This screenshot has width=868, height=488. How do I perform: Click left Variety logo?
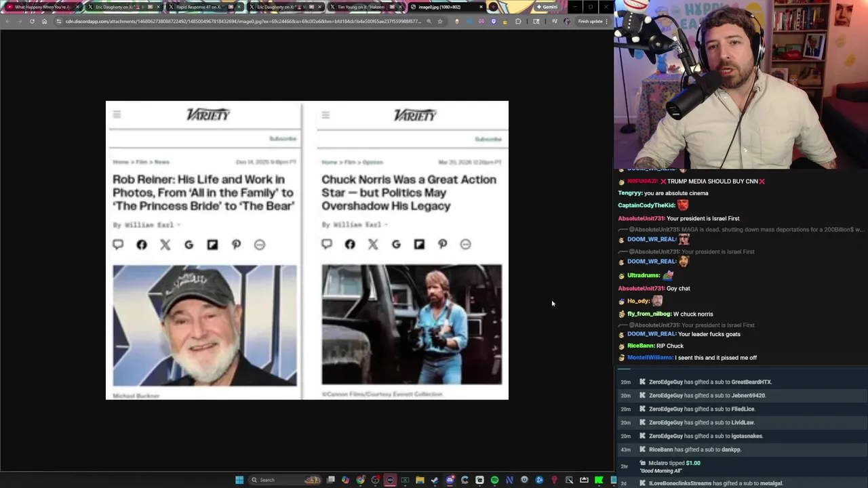[x=208, y=115]
